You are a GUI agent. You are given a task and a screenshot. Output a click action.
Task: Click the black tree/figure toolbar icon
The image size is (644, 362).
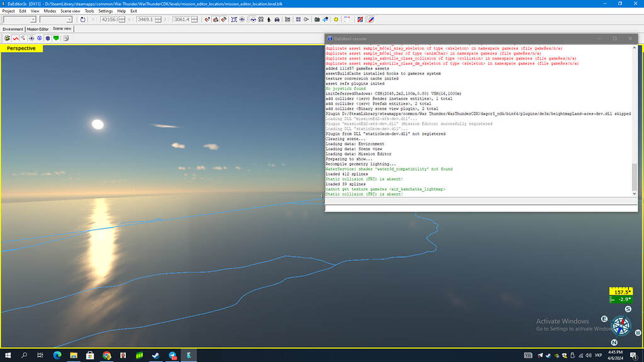click(x=269, y=19)
